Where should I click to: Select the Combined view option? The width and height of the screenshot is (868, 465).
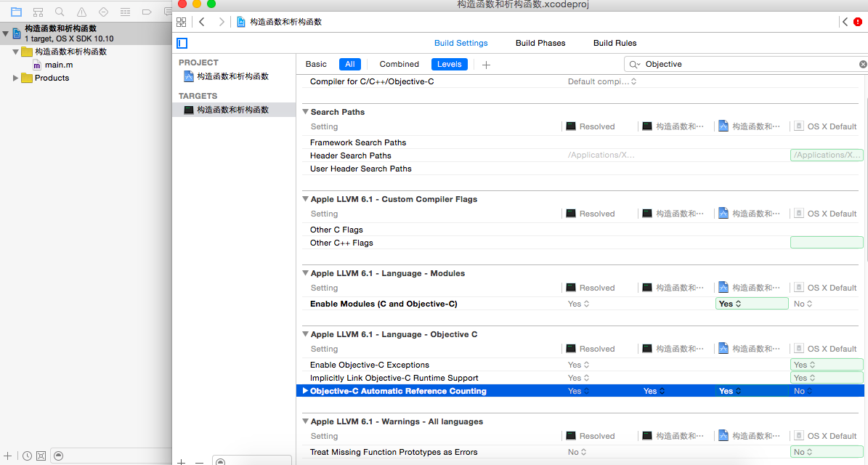(399, 64)
